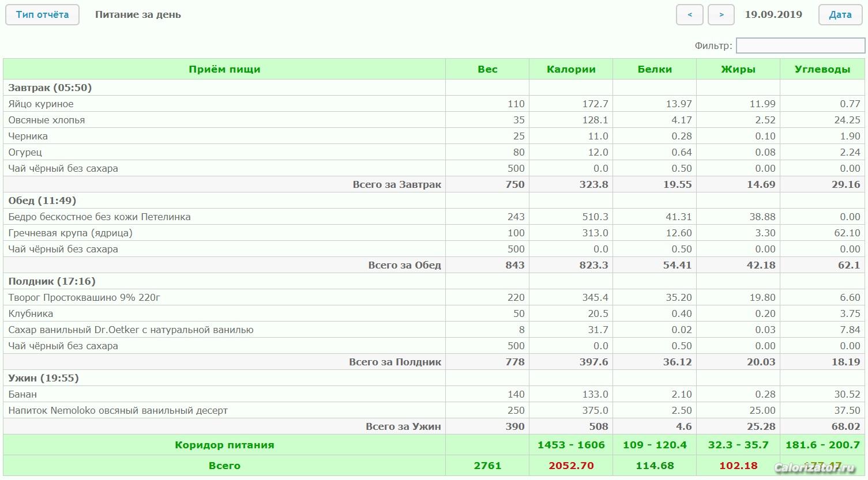Select the Завтрак (05:50) meal heading
Image resolution: width=868 pixels, height=480 pixels.
[x=50, y=88]
